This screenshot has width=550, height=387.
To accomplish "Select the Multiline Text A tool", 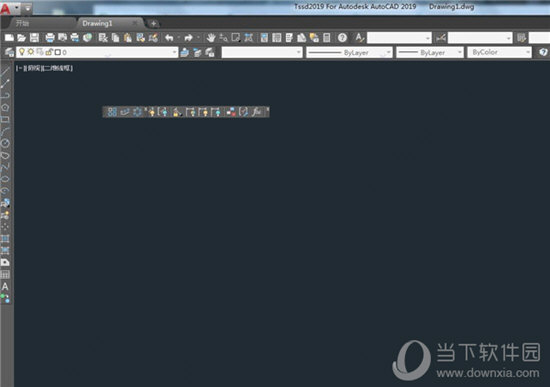I will click(x=5, y=286).
